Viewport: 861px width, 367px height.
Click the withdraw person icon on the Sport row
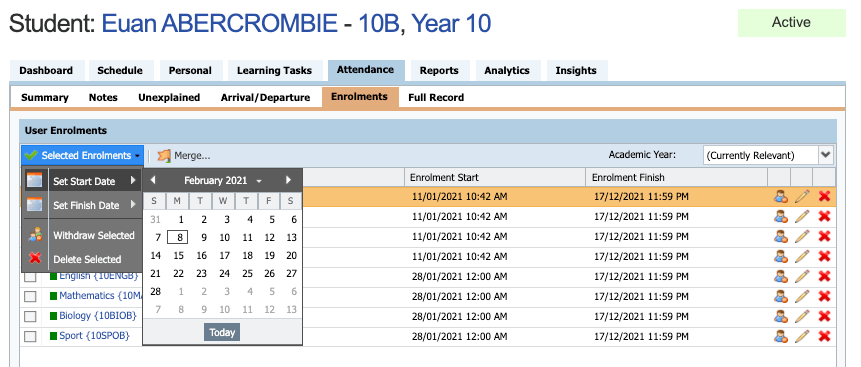(780, 336)
